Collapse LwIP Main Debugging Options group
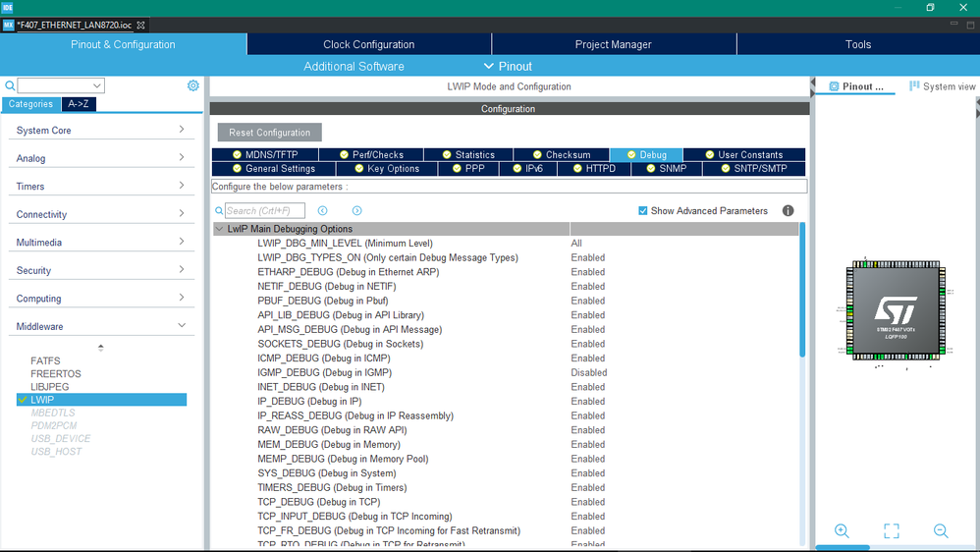The width and height of the screenshot is (980, 552). [x=219, y=229]
